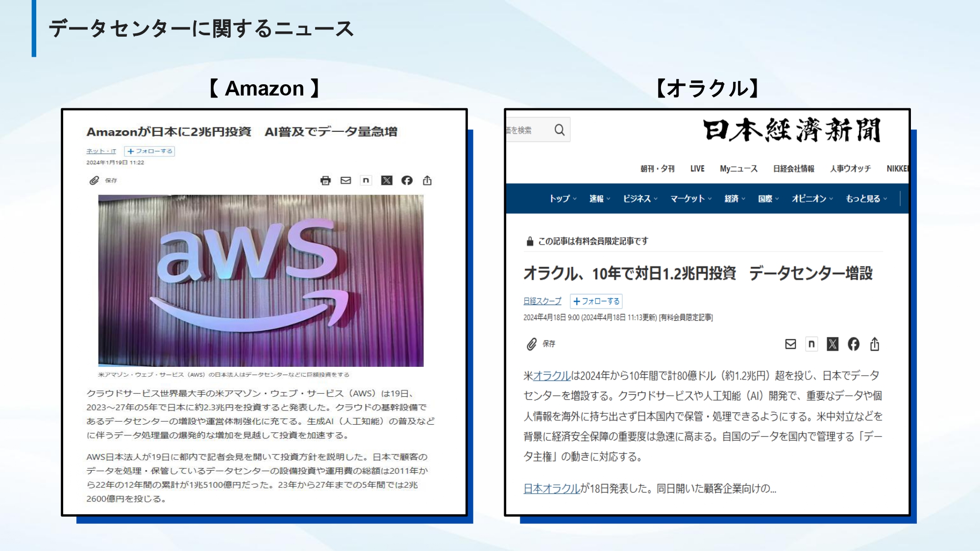Click the note share icon in Amazon article
Viewport: 980px width, 551px height.
point(366,180)
